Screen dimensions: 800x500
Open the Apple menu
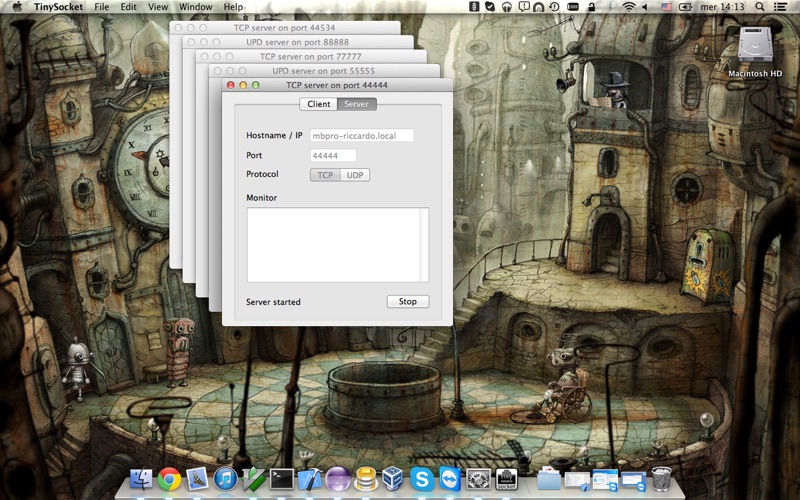(17, 7)
